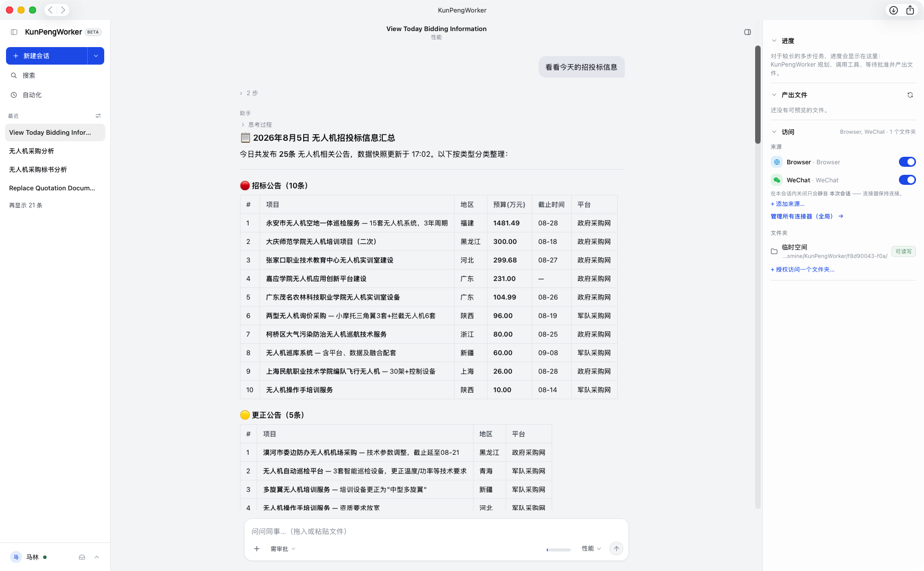
Task: Click the download icon in title bar
Action: click(x=893, y=10)
